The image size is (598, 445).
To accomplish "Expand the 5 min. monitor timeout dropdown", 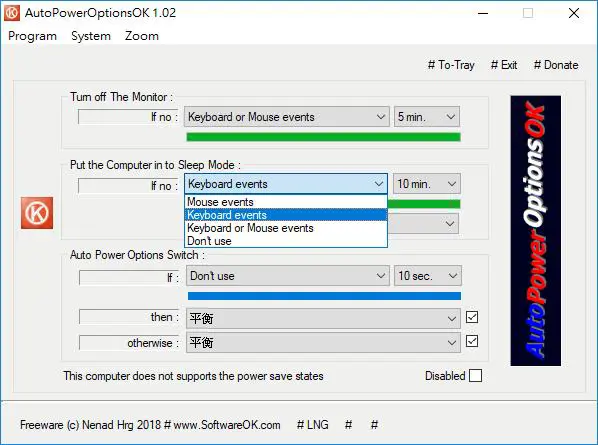I will (427, 116).
